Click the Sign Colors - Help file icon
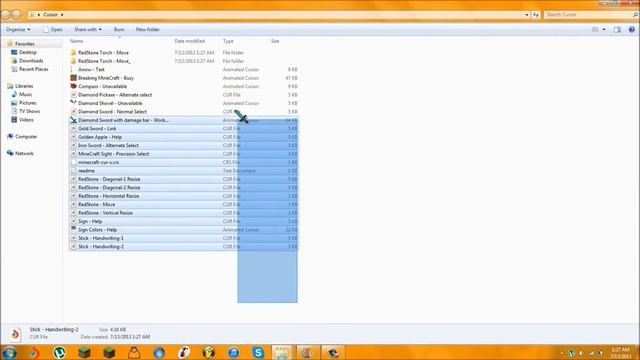 click(73, 229)
